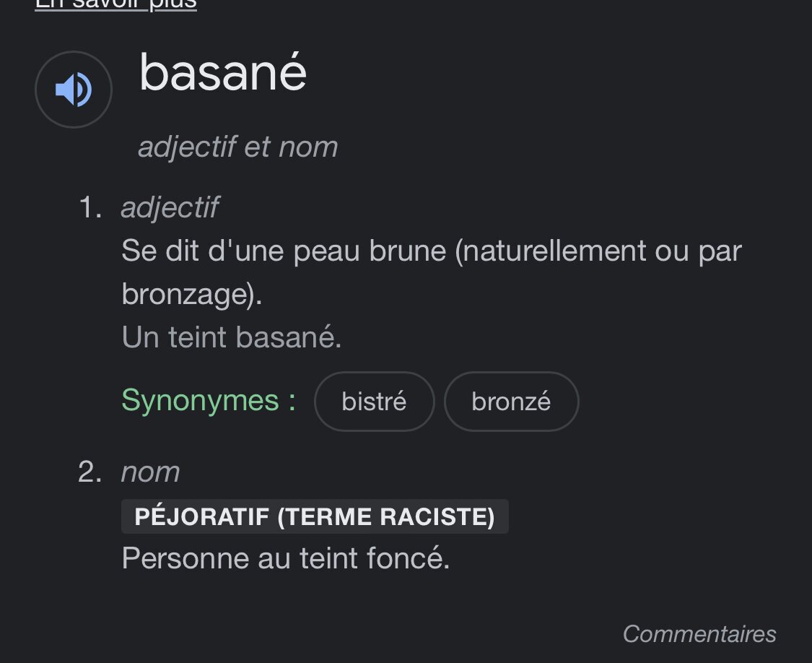Select the 'bistré' synonym chip
Screen dimensions: 812x663
tap(375, 402)
